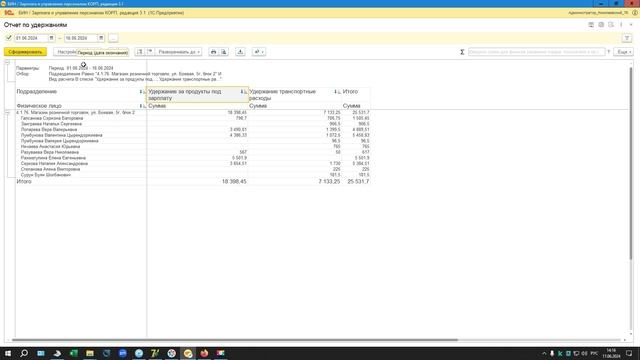
Task: Click the start date input field
Action: coord(31,38)
